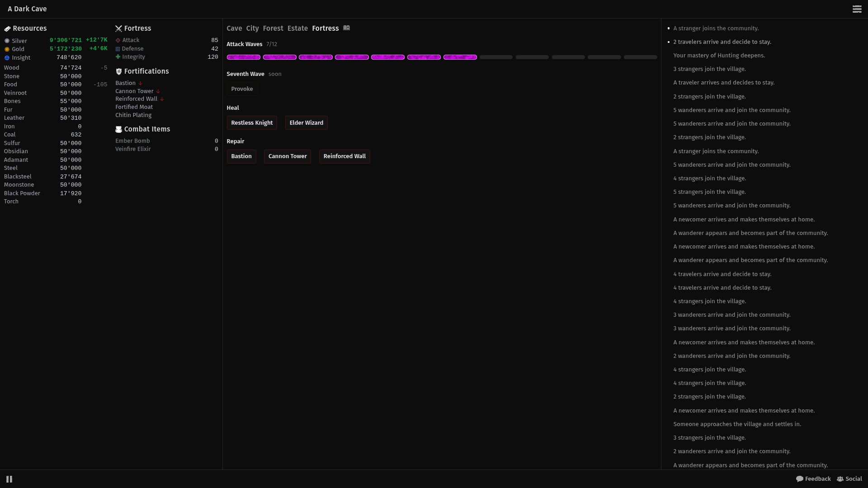Click 'Your mastery of Hunting deepens.' log entry
The height and width of the screenshot is (488, 868).
click(x=719, y=56)
